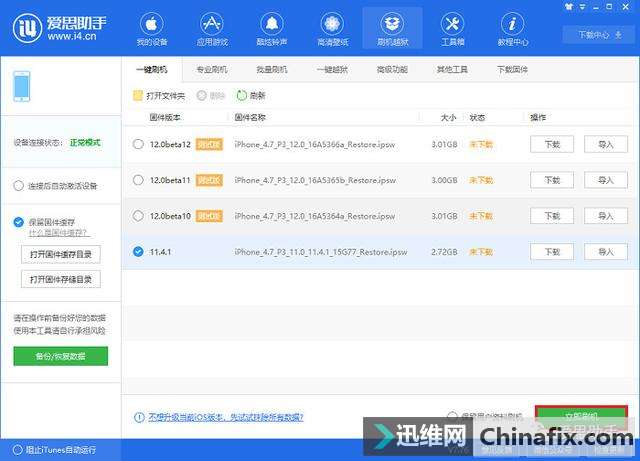Switch to 其他工具 tab

click(452, 70)
